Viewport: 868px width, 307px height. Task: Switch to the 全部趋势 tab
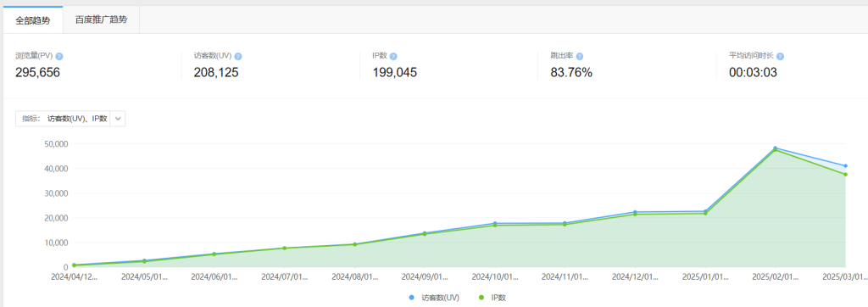33,20
